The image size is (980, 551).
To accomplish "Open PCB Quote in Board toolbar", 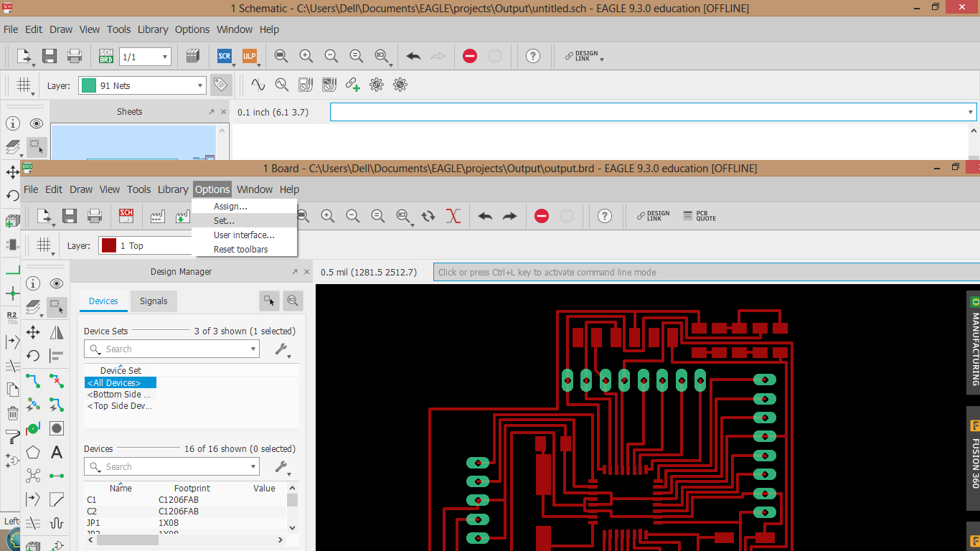I will coord(699,216).
